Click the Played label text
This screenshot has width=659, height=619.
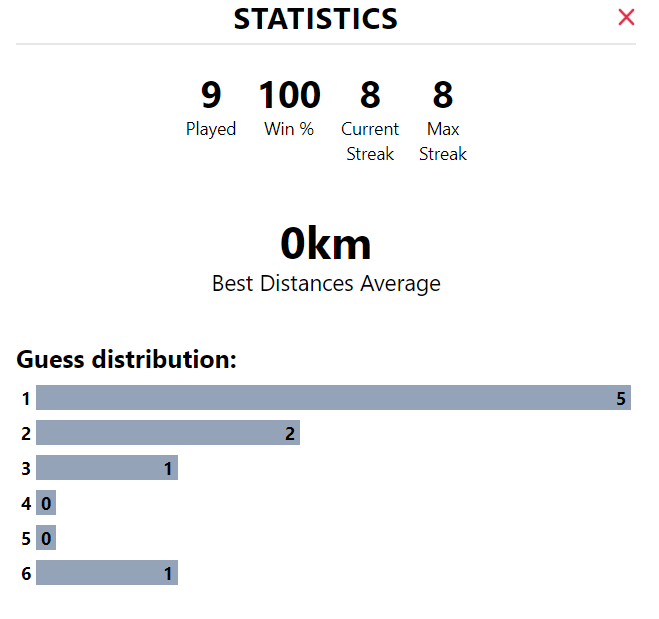(x=211, y=129)
